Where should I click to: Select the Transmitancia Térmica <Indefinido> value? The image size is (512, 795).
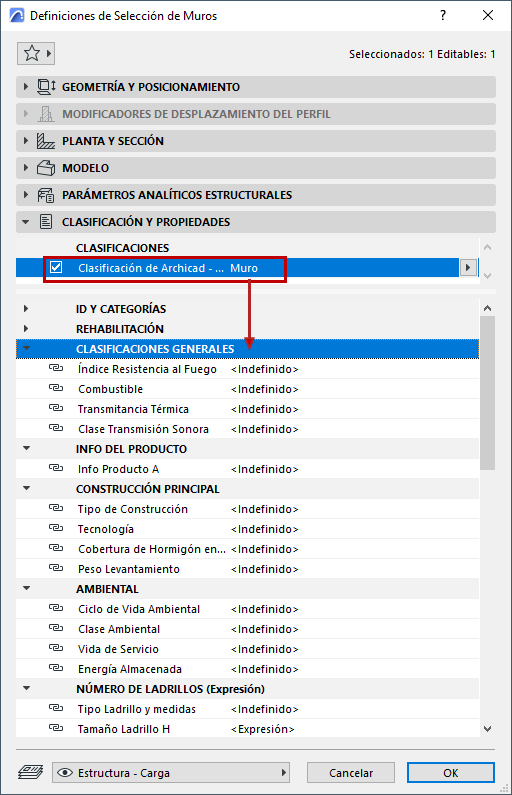point(265,409)
